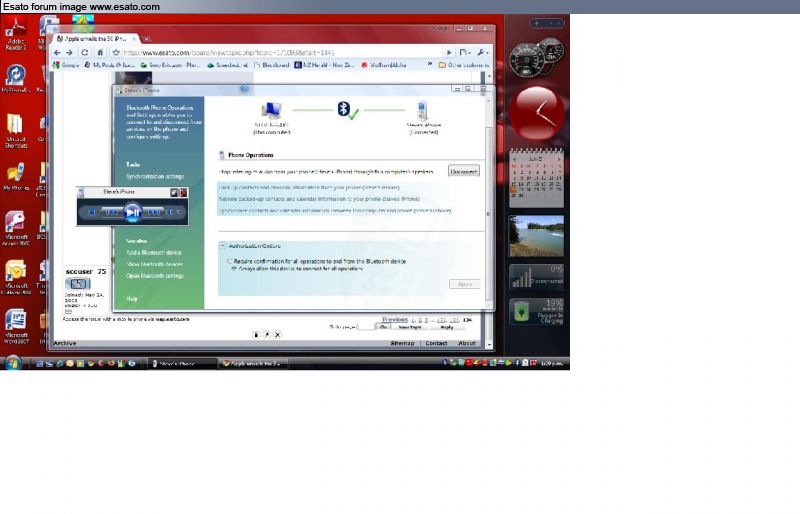Collapse the Authorization Options section

[222, 246]
